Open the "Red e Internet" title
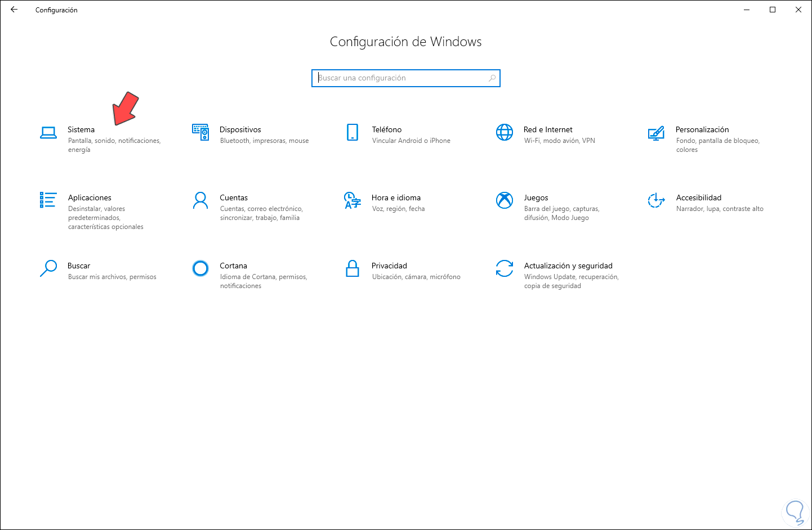Viewport: 812px width, 530px height. click(548, 130)
